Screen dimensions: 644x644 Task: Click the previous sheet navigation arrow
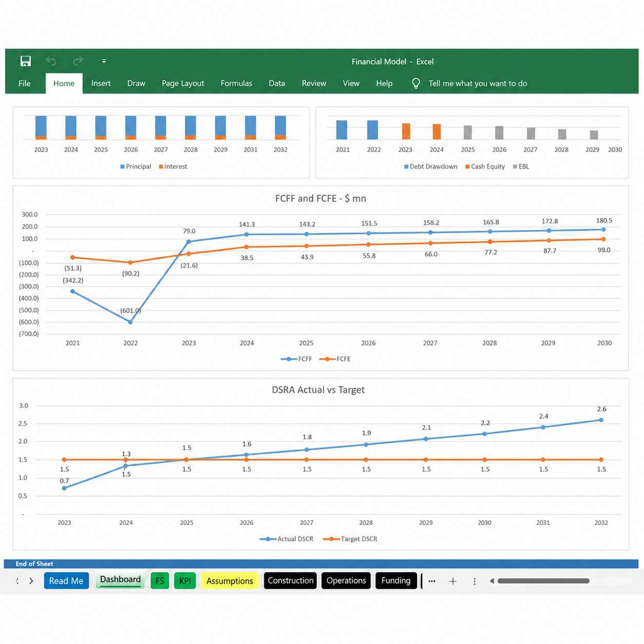(17, 581)
